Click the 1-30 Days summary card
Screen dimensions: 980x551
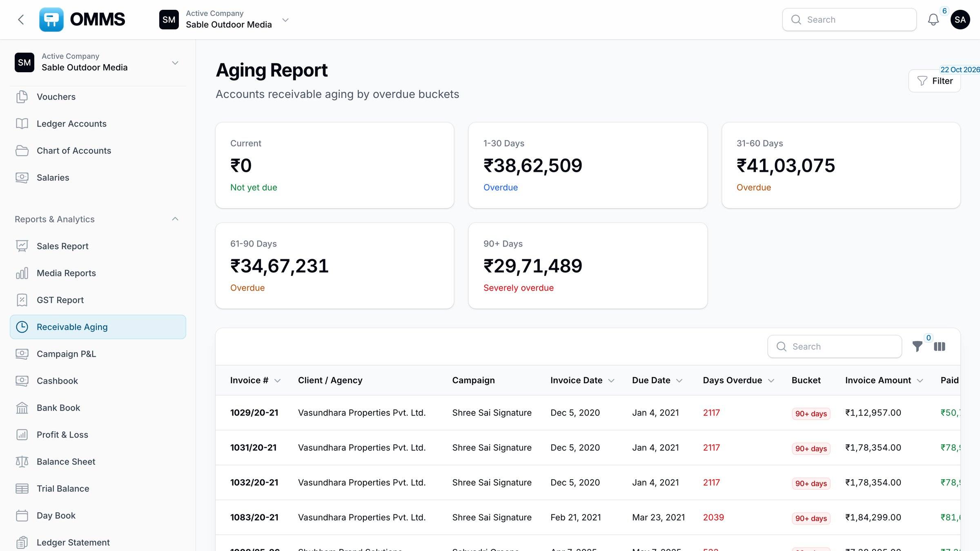[x=588, y=165]
